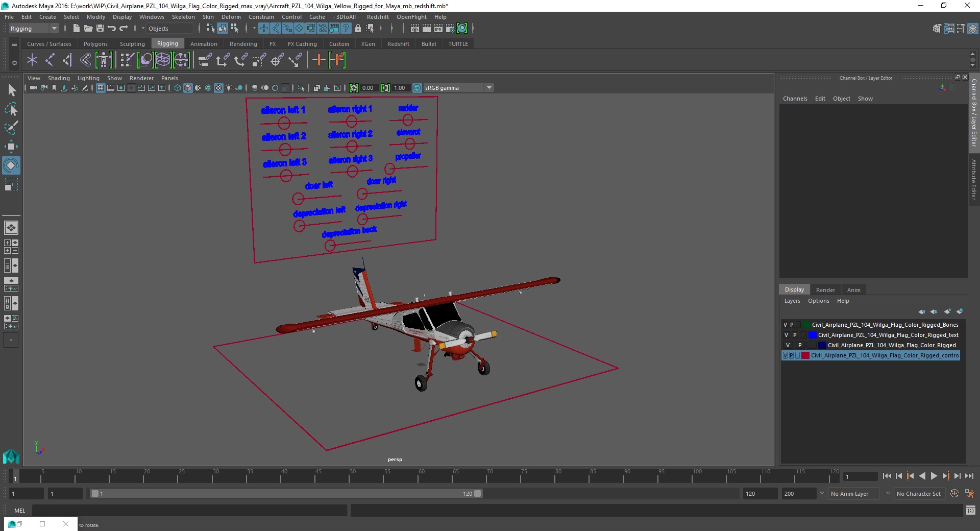Screen dimensions: 980x531
Task: Activate the Paint Selection tool
Action: pos(11,128)
